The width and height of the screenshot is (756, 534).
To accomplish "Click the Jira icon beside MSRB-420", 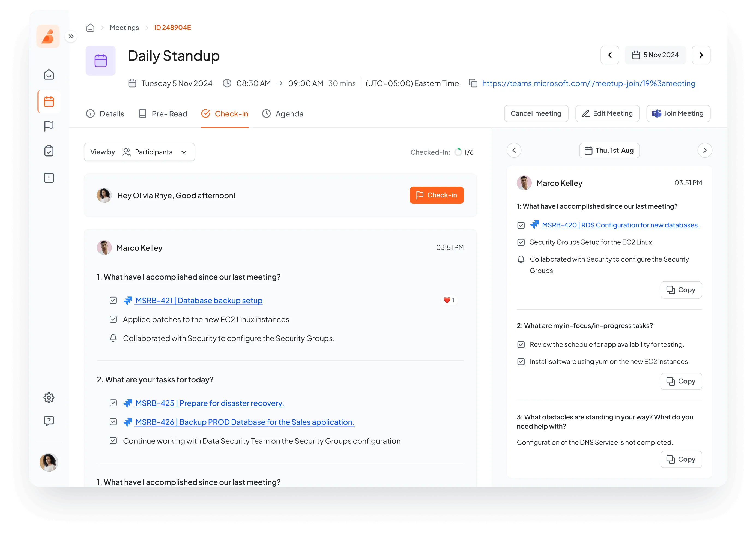I will pos(534,224).
